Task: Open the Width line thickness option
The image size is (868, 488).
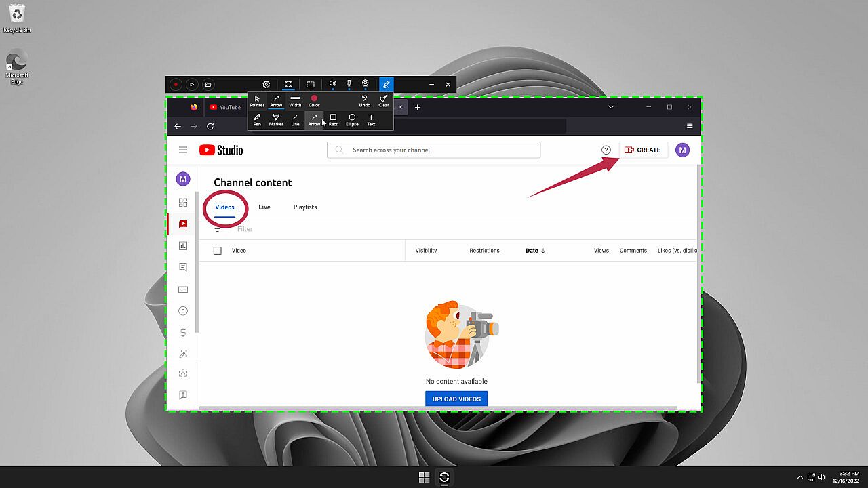Action: coord(295,101)
